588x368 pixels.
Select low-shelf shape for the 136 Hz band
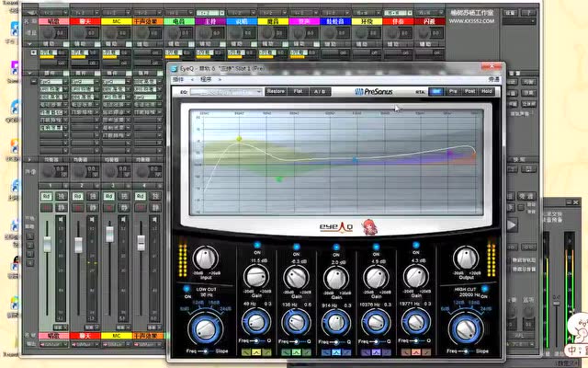(x=285, y=351)
